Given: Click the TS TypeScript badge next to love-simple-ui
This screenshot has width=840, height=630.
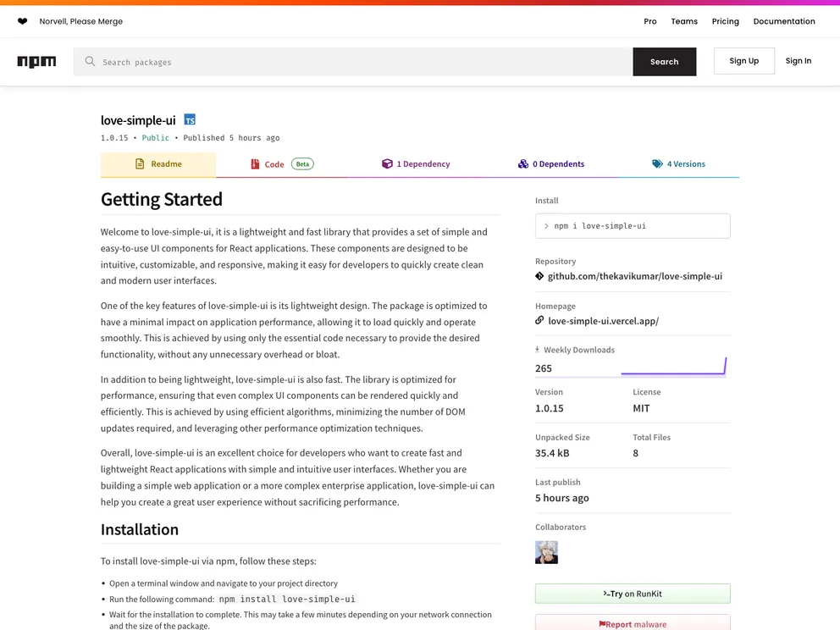Looking at the screenshot, I should click(x=190, y=119).
